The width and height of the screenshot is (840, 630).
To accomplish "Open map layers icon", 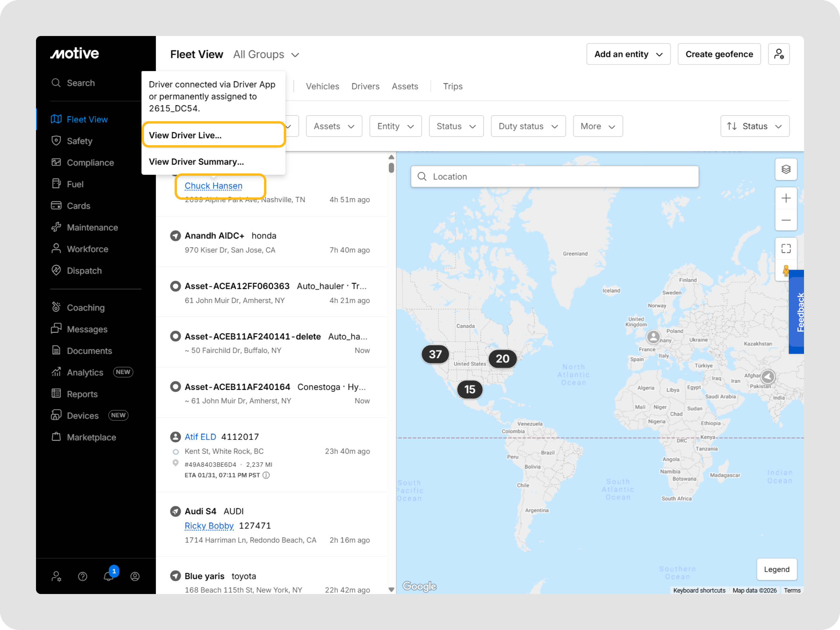I will coord(786,169).
